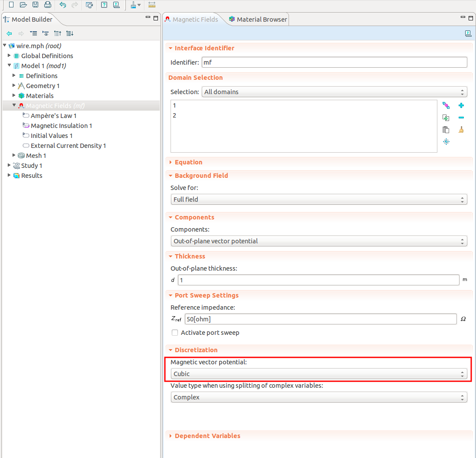The height and width of the screenshot is (458, 476).
Task: Select the Ampère's Law 1 node
Action: point(53,116)
